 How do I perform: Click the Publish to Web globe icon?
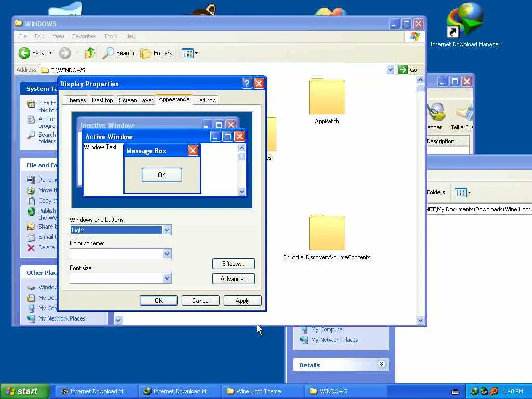pyautogui.click(x=31, y=211)
